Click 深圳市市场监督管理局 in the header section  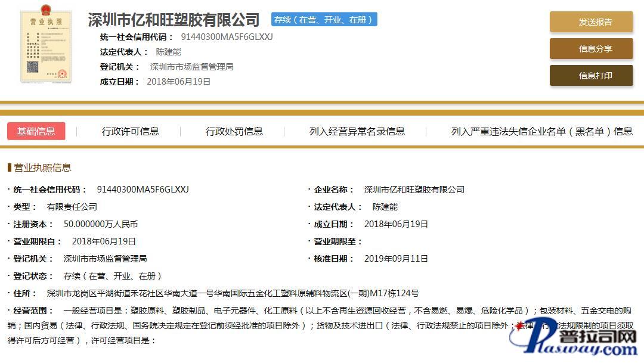click(191, 67)
